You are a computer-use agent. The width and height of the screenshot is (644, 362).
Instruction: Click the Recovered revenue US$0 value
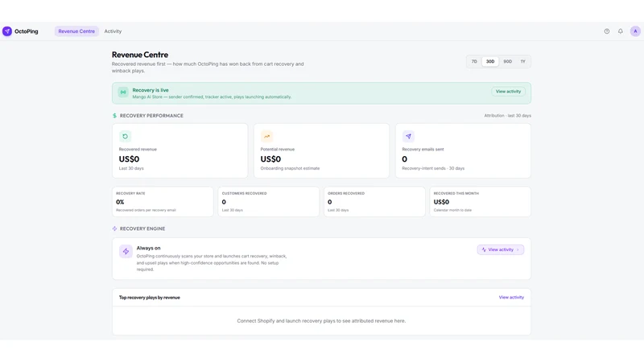[x=129, y=158]
